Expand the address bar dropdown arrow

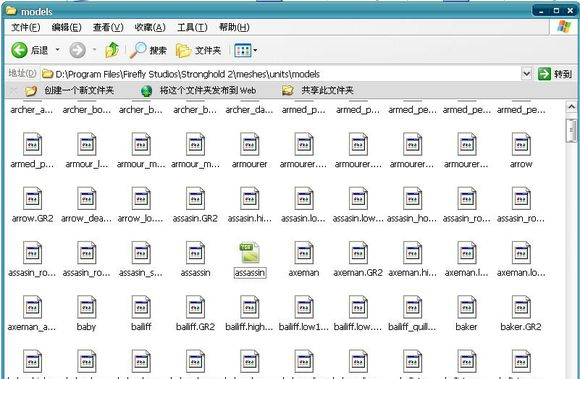click(526, 74)
